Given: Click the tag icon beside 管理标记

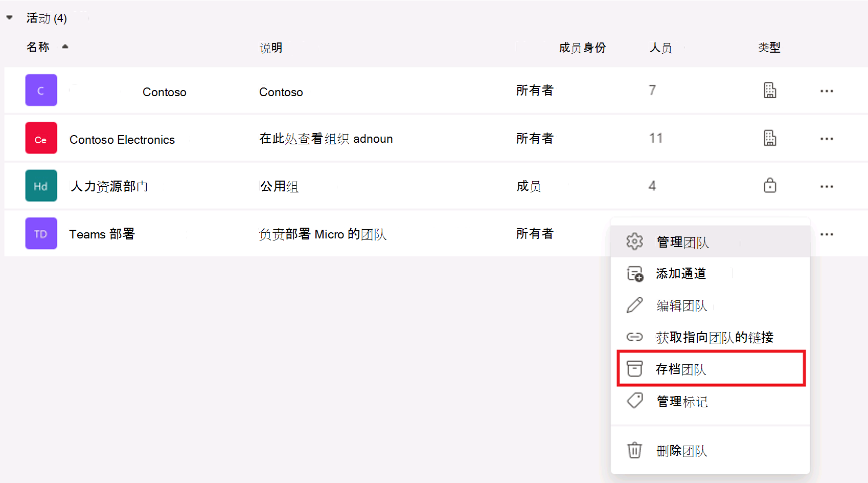Looking at the screenshot, I should 635,400.
